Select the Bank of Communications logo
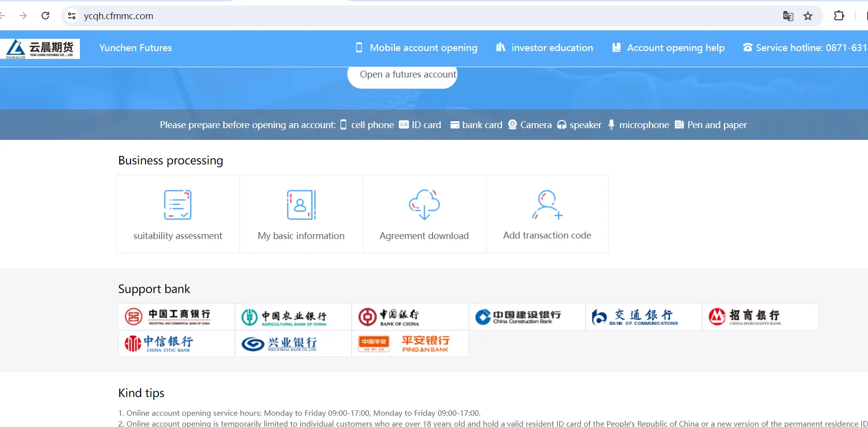The image size is (868, 427). click(643, 317)
